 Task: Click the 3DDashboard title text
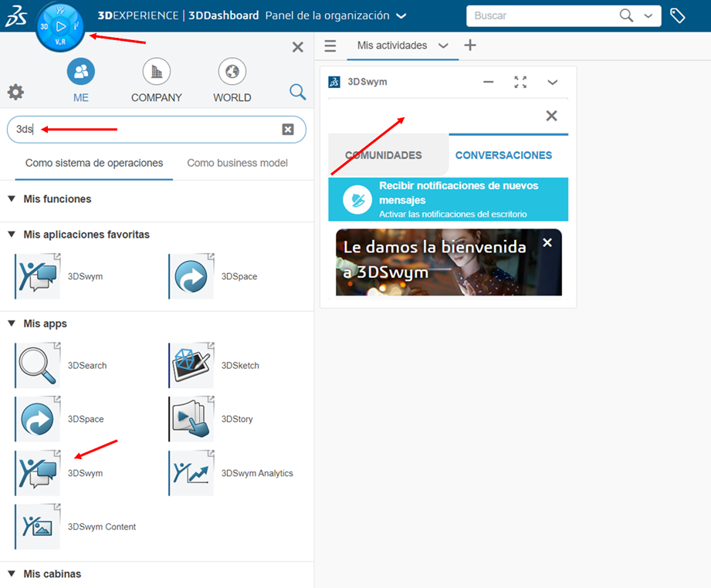pos(224,15)
